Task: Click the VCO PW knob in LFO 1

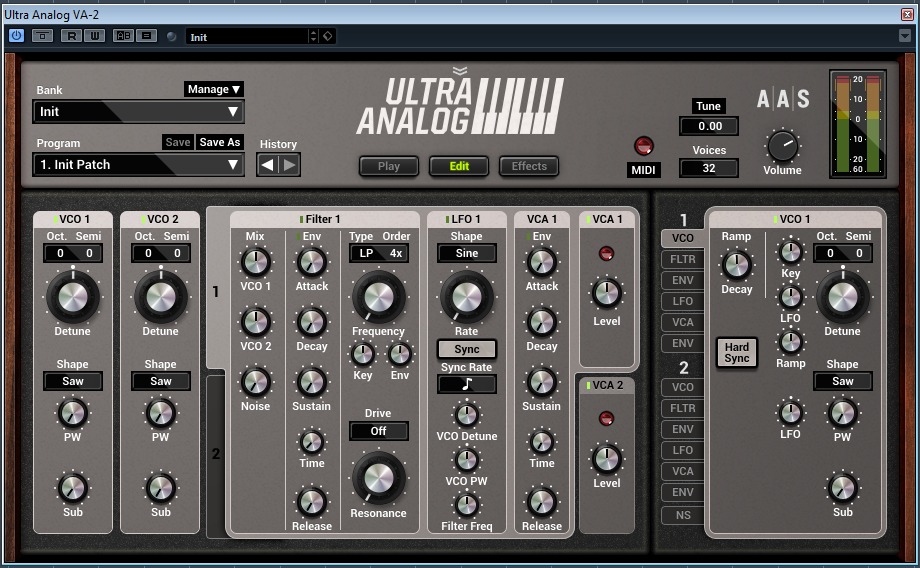Action: (466, 460)
